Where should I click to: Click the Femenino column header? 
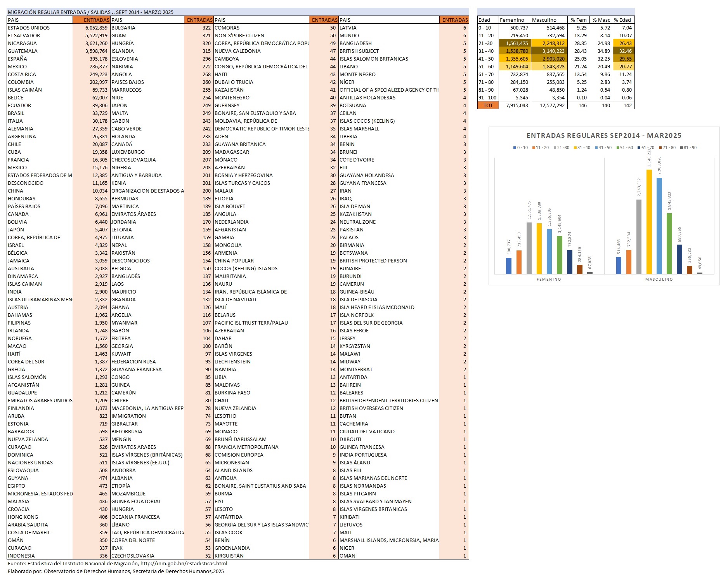(x=512, y=20)
